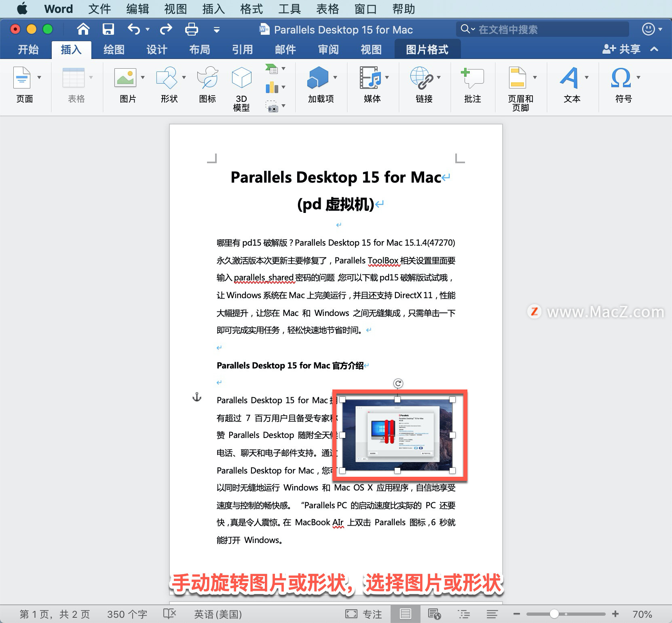Viewport: 672px width, 623px height.
Task: Collapse the ribbon with chevron
Action: [x=654, y=49]
